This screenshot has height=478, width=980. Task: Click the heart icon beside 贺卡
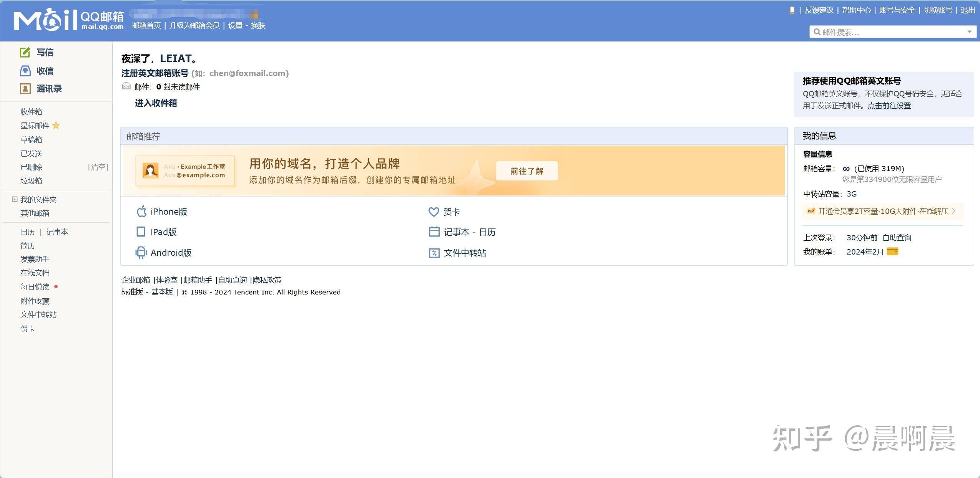click(434, 212)
